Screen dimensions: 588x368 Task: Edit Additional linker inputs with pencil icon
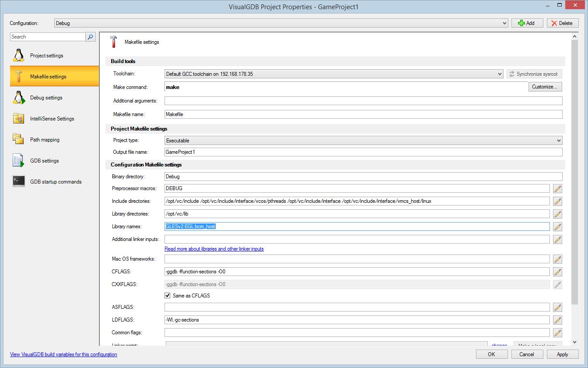(557, 239)
